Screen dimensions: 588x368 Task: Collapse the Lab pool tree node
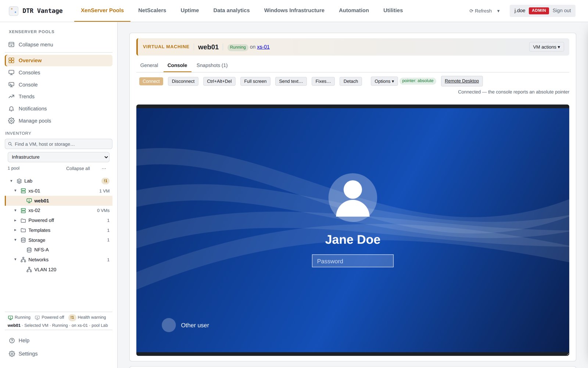click(x=11, y=181)
